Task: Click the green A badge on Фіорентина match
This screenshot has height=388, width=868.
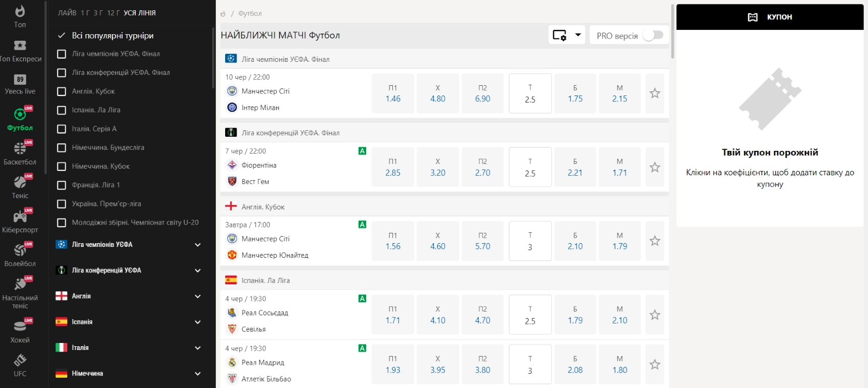Action: tap(362, 151)
